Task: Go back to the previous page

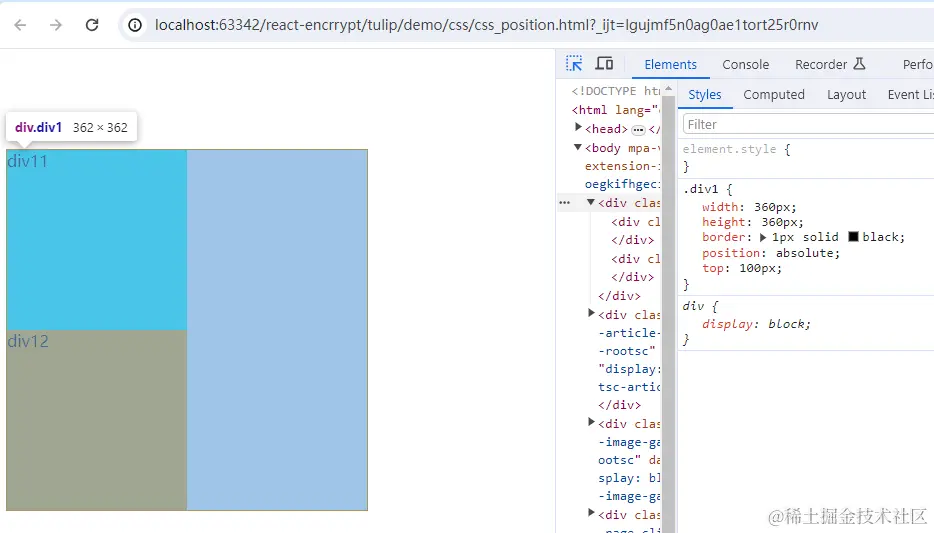Action: [x=20, y=25]
